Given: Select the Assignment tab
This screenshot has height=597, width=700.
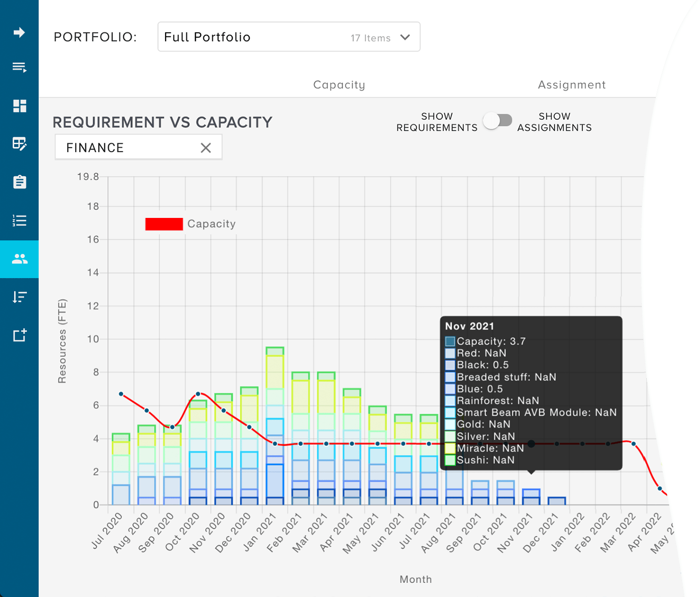Looking at the screenshot, I should point(572,85).
